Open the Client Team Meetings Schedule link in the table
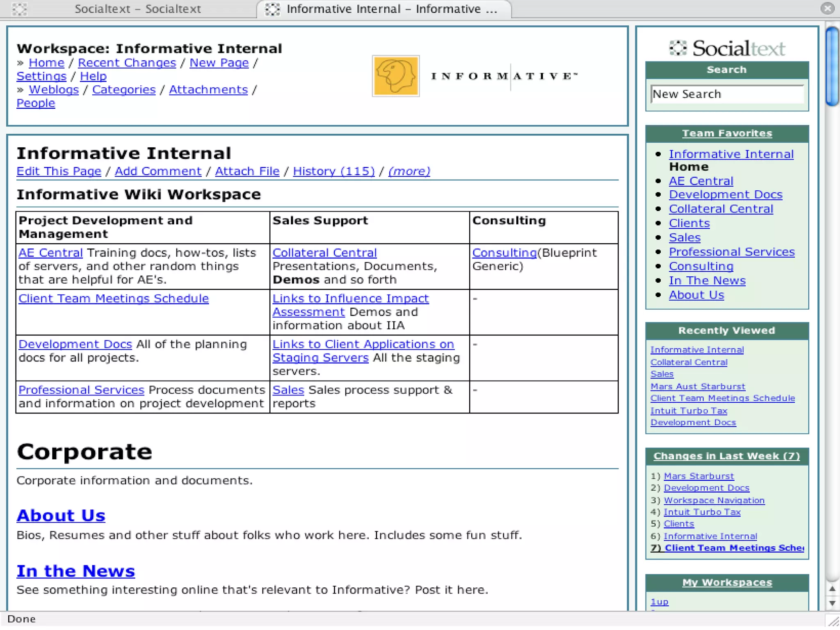This screenshot has width=840, height=630. 114,299
